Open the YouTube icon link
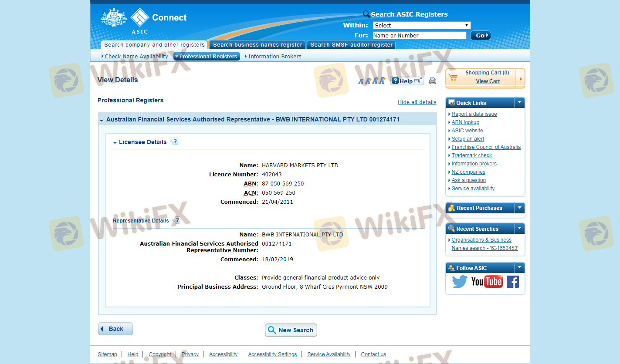Image resolution: width=620 pixels, height=364 pixels. [487, 282]
